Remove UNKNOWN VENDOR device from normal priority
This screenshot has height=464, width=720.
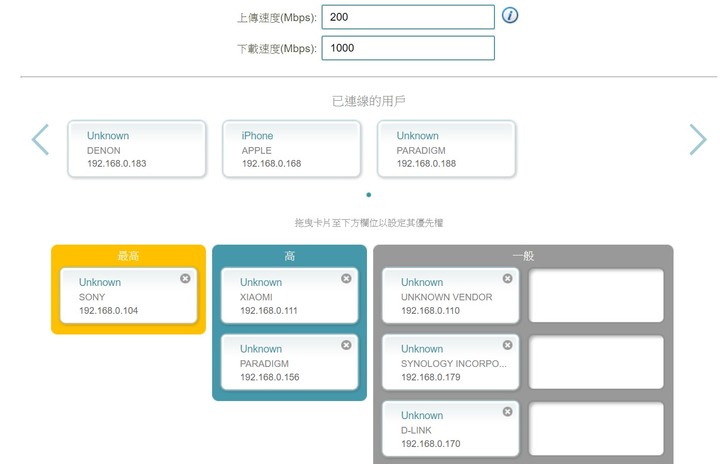point(507,278)
